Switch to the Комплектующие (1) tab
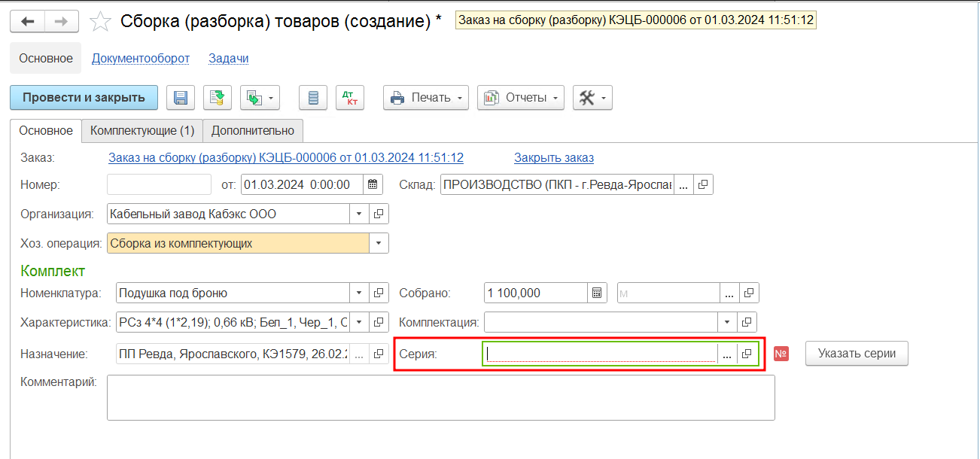Viewport: 980px width, 459px height. 142,130
